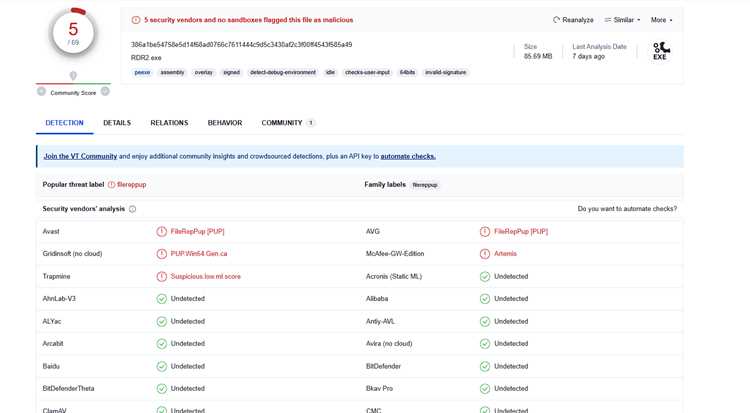
Task: Click the Community Score marker pin icon
Action: tap(73, 76)
